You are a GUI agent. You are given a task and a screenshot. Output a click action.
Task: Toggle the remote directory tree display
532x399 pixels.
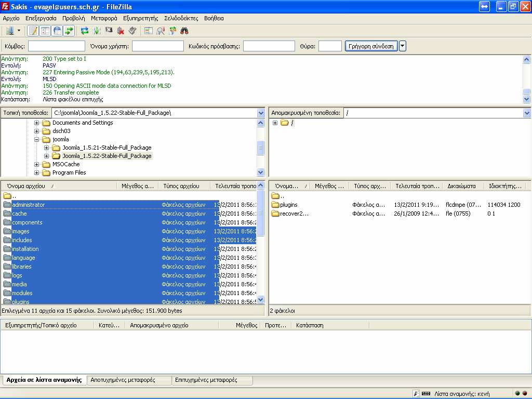click(x=57, y=31)
